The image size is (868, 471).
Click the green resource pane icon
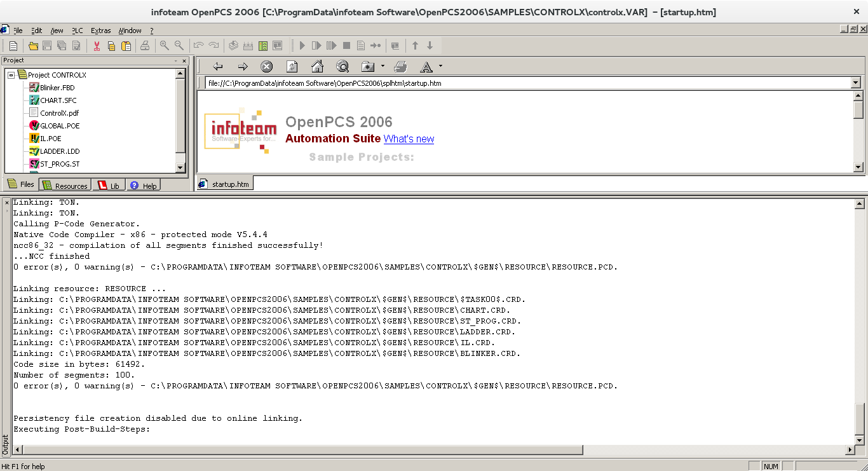(x=262, y=46)
